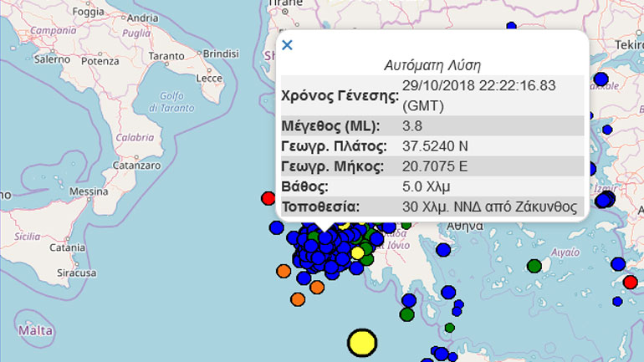Click the Catania city label
This screenshot has width=644, height=362.
click(x=68, y=248)
